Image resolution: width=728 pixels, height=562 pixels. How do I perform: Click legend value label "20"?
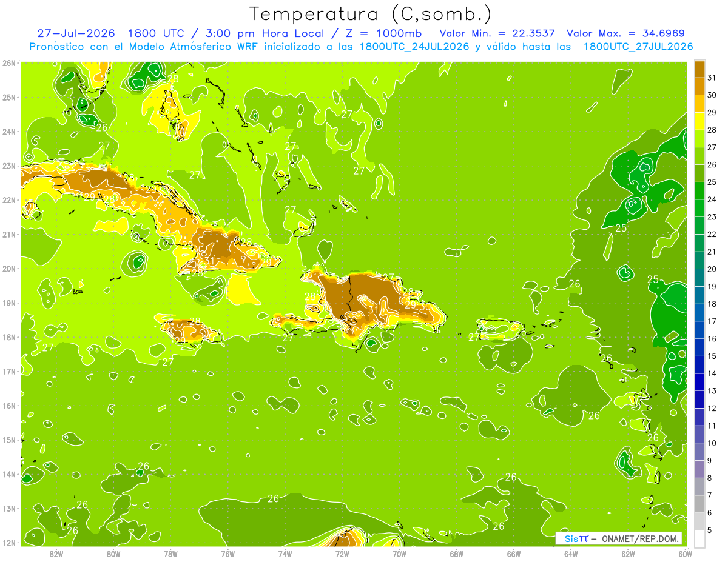coord(712,269)
